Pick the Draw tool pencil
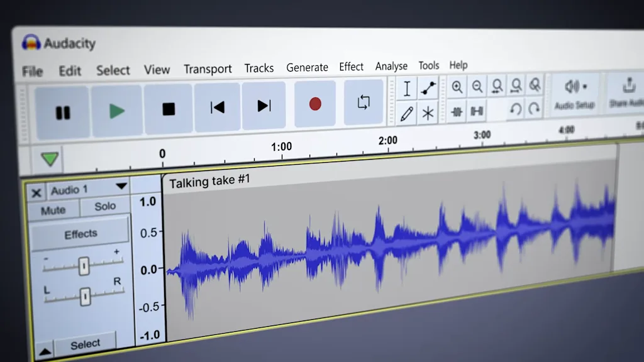The image size is (644, 362). (407, 112)
